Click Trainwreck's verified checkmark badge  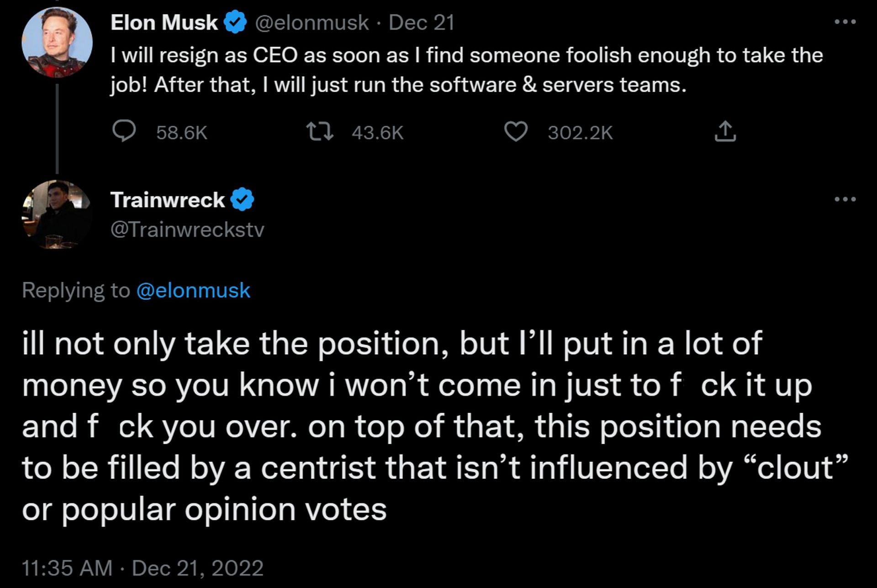(242, 200)
